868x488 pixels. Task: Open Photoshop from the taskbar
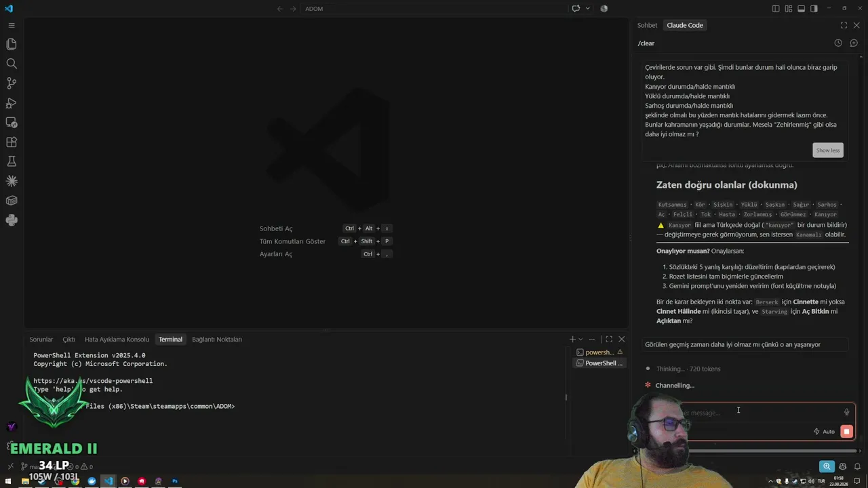pos(175,481)
